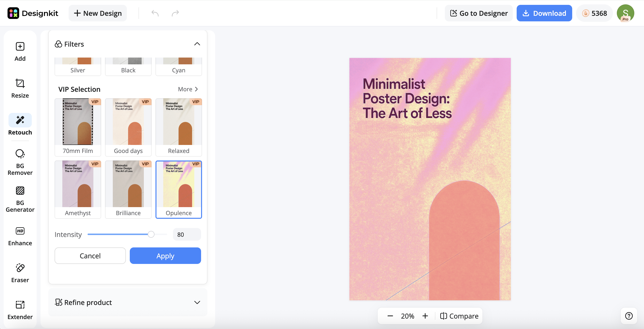The image size is (644, 329).
Task: Adjust the Intensity slider handle
Action: pyautogui.click(x=151, y=235)
